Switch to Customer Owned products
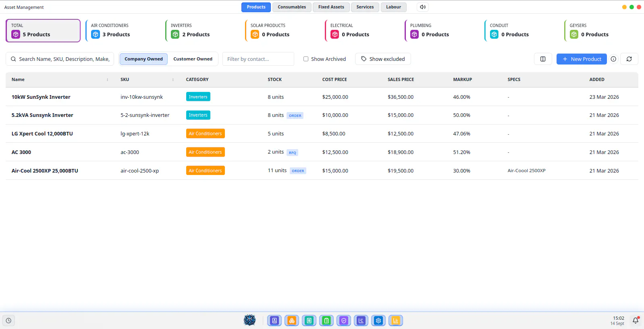 pos(193,59)
